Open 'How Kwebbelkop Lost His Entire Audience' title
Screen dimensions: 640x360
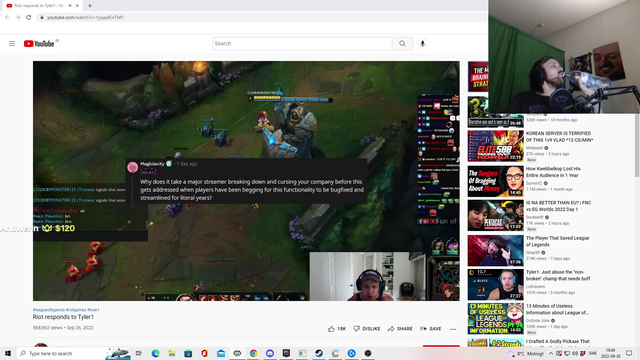pos(553,172)
